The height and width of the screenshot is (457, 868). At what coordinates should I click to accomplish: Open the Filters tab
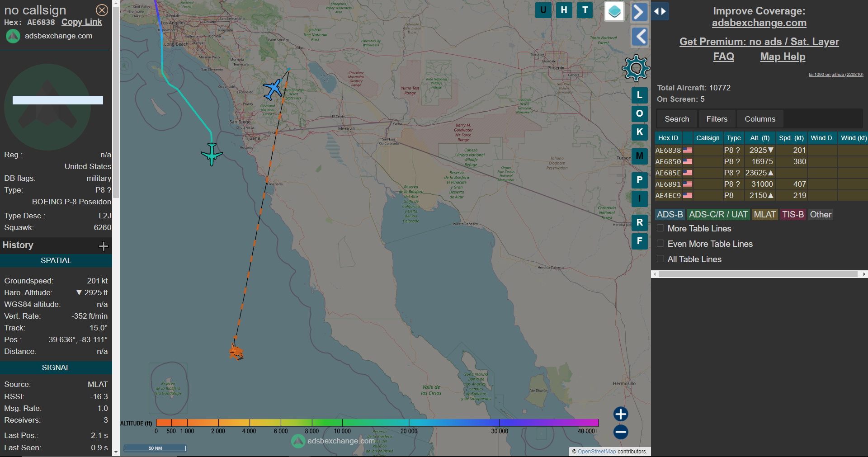click(x=717, y=119)
